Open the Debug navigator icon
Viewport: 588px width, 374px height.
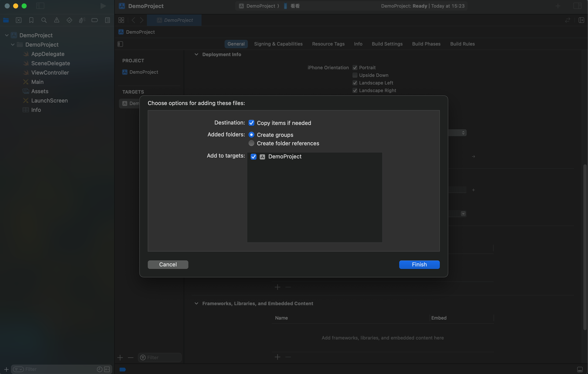(82, 20)
